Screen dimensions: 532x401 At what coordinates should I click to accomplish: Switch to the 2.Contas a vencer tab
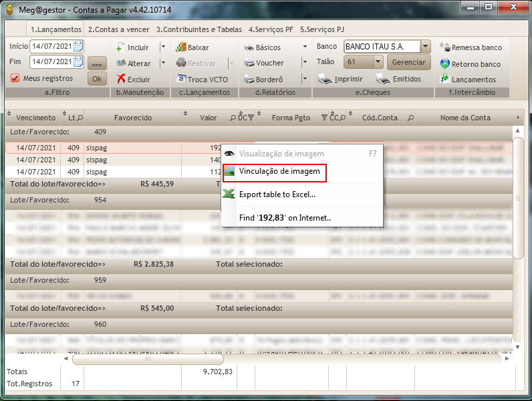pos(119,29)
